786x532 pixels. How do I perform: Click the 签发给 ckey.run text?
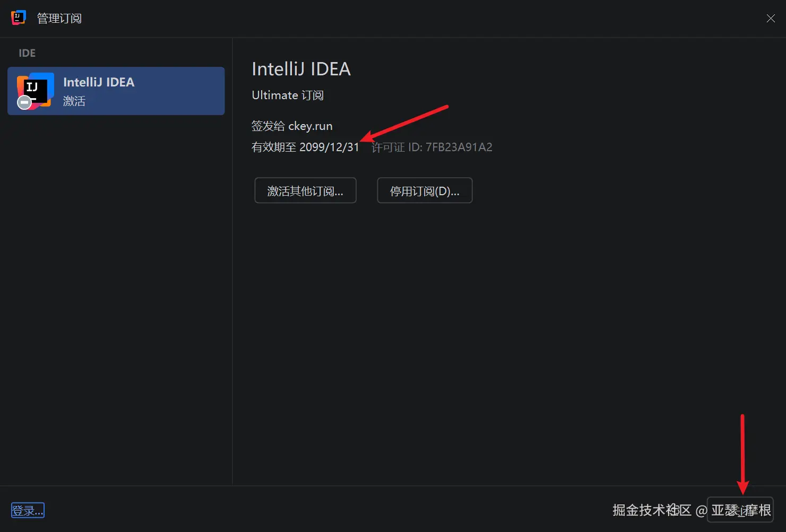[x=292, y=126]
